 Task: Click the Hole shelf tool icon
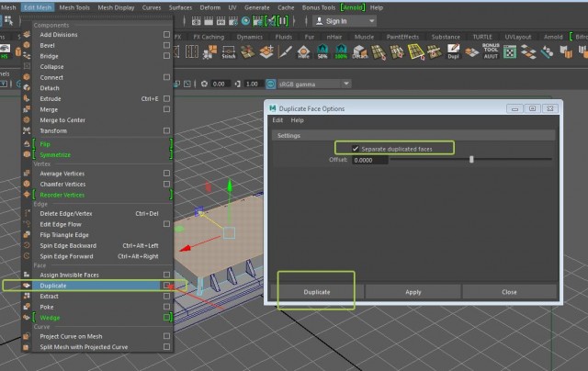click(303, 52)
